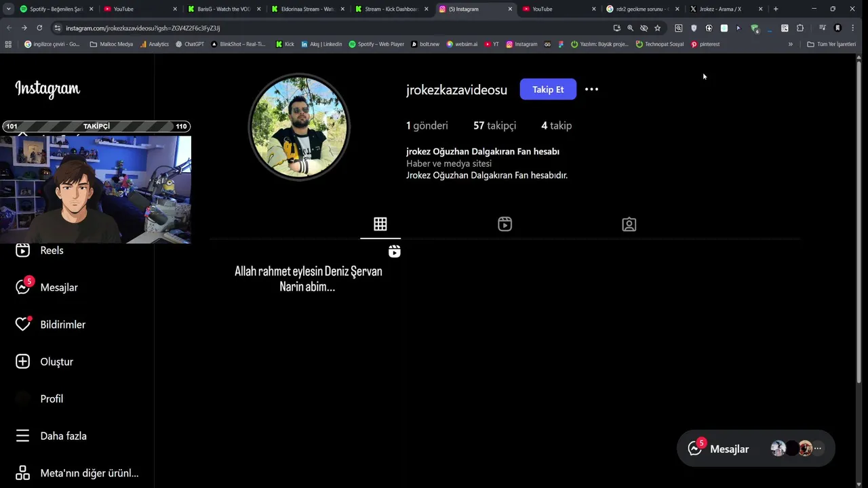868x488 pixels.
Task: Select the posts grid tab
Action: coord(380,224)
